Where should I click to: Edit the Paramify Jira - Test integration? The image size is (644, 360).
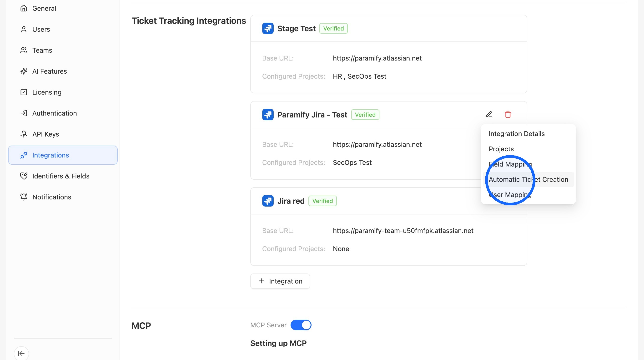pyautogui.click(x=489, y=115)
